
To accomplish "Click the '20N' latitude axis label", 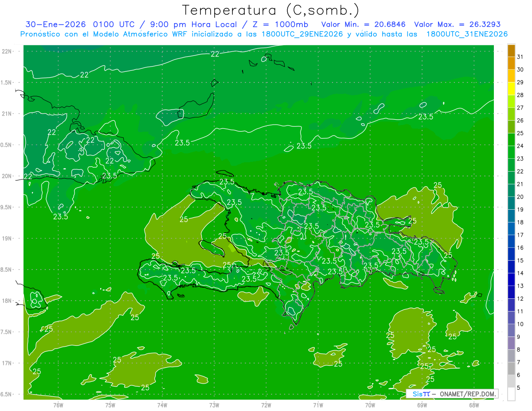I will click(6, 176).
